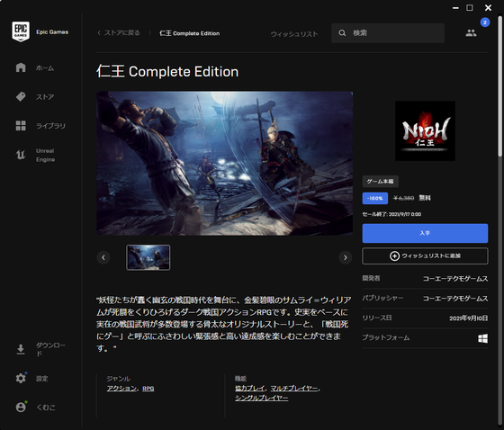
Task: Open the Unreal Engine icon
Action: pyautogui.click(x=21, y=155)
